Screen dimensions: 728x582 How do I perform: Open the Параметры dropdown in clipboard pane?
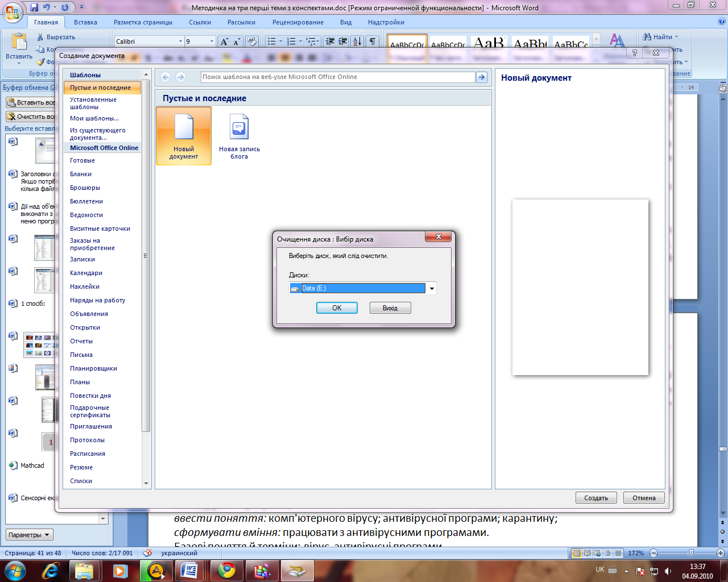[x=30, y=535]
